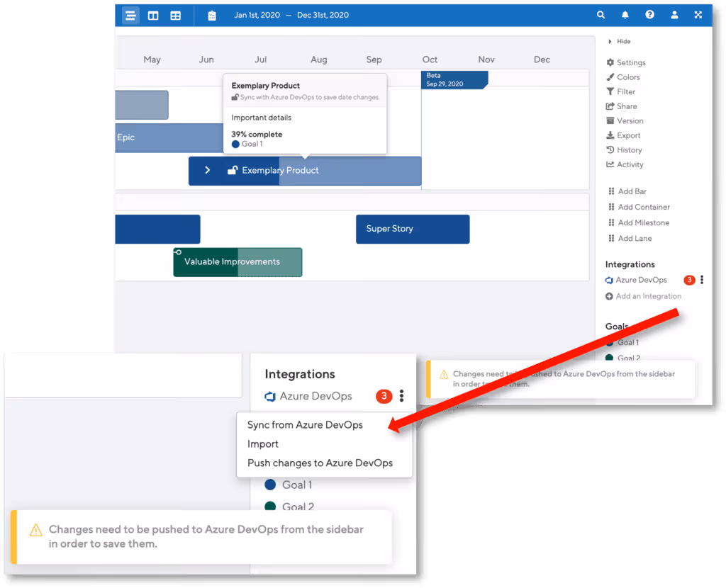Image resolution: width=726 pixels, height=588 pixels.
Task: Select the Super Story bar
Action: [x=413, y=229]
